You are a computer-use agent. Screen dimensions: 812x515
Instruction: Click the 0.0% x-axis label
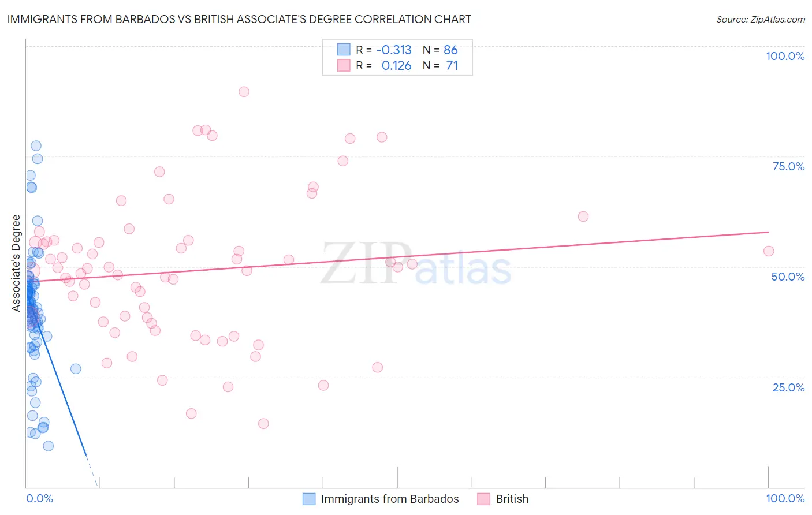click(39, 498)
